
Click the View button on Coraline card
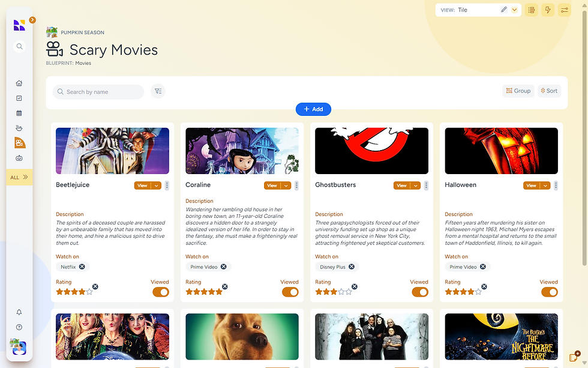(x=272, y=186)
